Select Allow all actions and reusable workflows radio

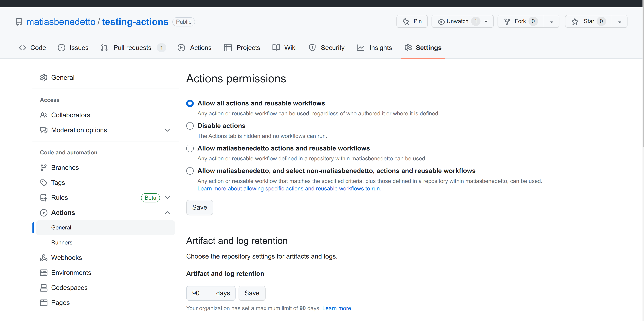click(190, 103)
